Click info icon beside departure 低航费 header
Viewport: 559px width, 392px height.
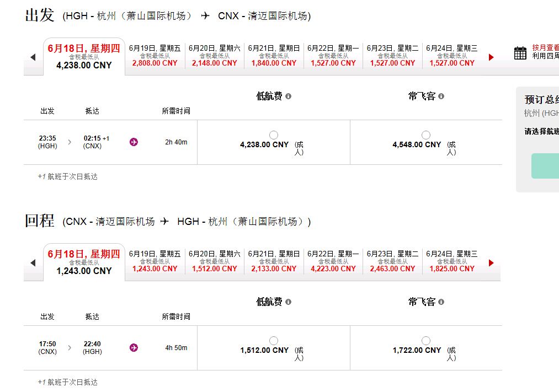[x=289, y=96]
